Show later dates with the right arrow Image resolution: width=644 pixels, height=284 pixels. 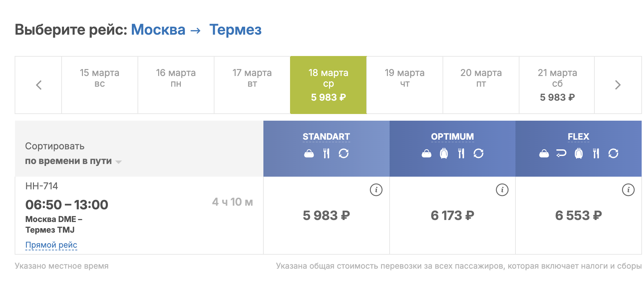[618, 85]
